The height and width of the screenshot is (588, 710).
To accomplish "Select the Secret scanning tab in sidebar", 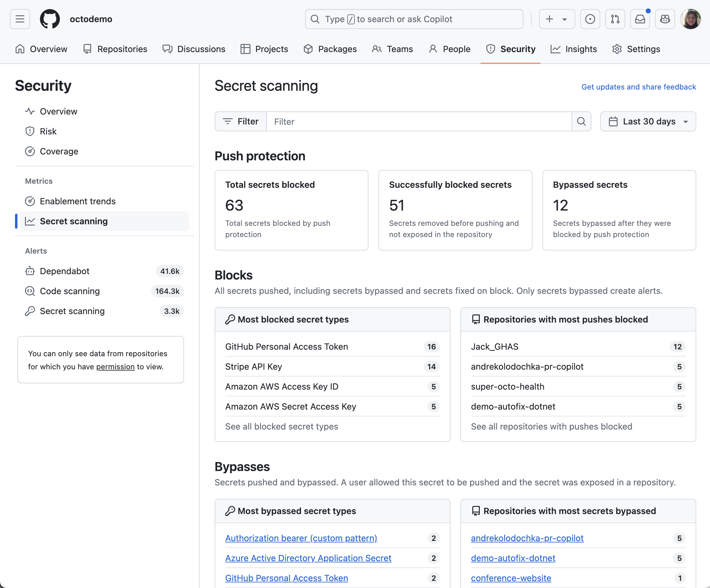I will click(x=74, y=221).
